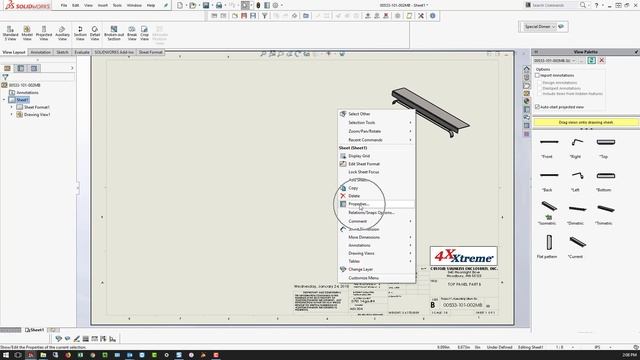Select the Auxiliary View tool
Screen dimensions: 640x360
point(62,33)
